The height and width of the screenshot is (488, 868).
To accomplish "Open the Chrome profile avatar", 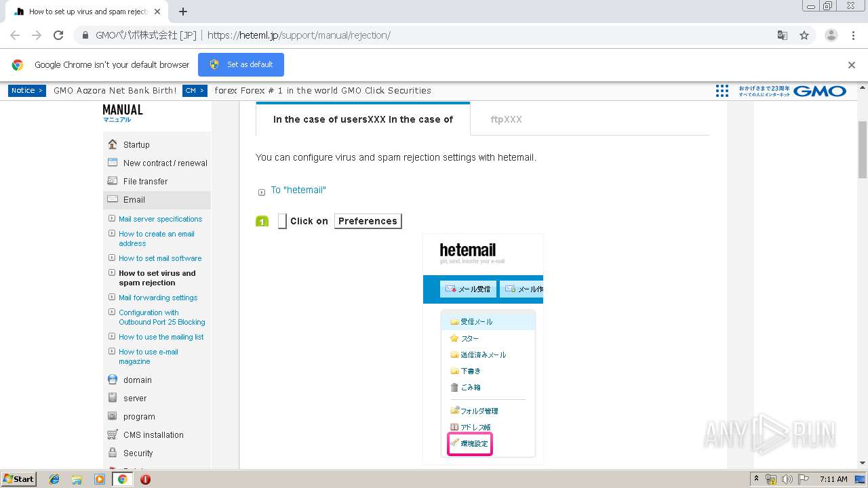I will [831, 35].
